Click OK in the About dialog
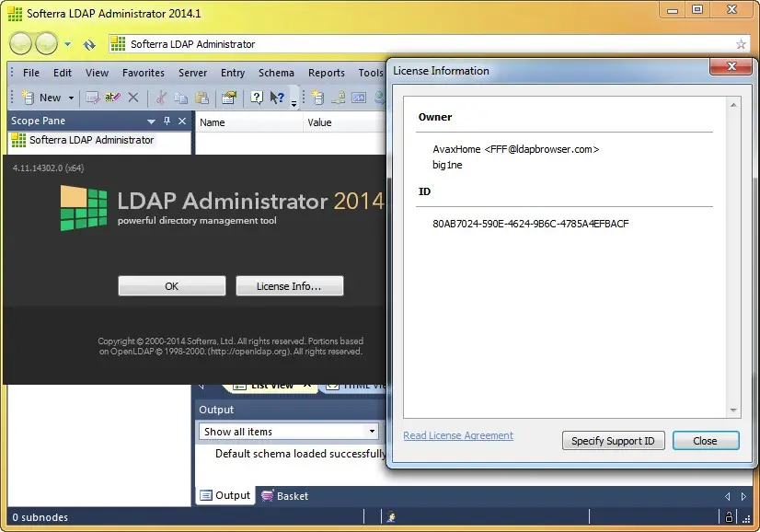This screenshot has height=532, width=760. pyautogui.click(x=171, y=286)
